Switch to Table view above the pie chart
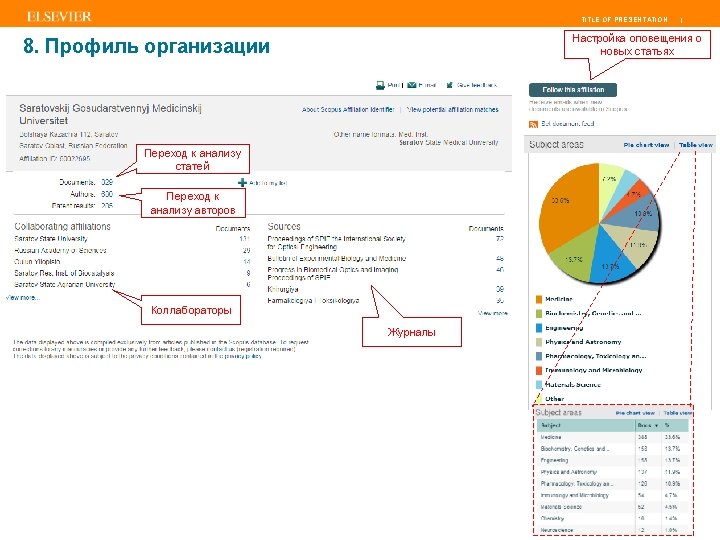The height and width of the screenshot is (540, 720). [696, 145]
